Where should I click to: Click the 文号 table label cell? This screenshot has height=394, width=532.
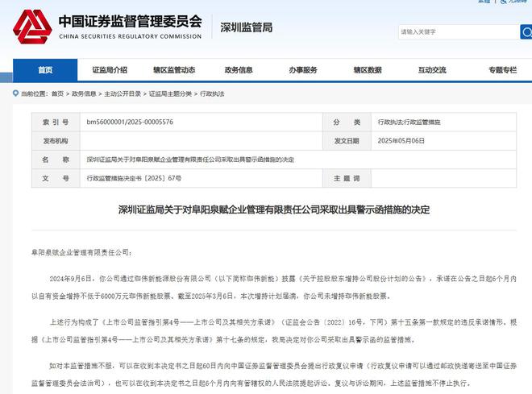point(56,178)
